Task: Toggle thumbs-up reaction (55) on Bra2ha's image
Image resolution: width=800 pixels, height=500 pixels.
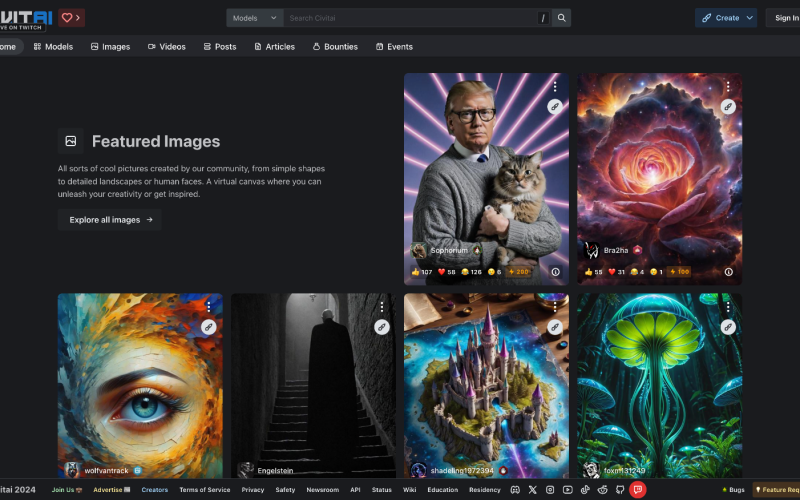Action: pyautogui.click(x=593, y=272)
